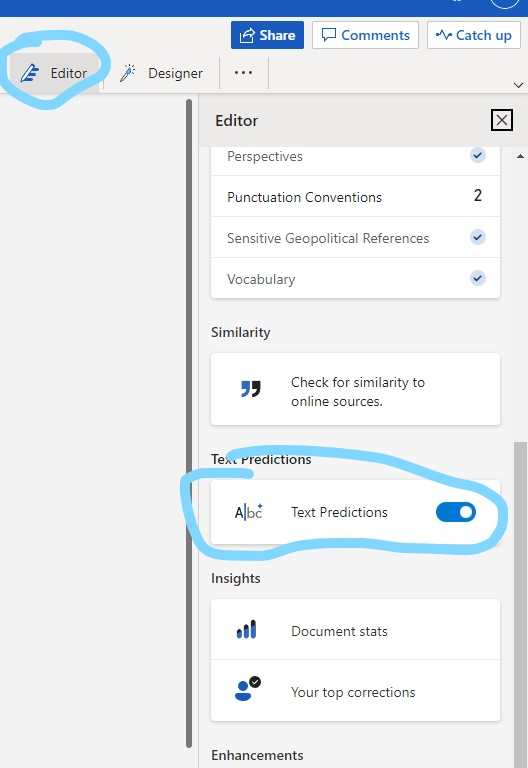Image resolution: width=528 pixels, height=768 pixels.
Task: Select Sensitive Geopolitical References item
Action: coord(355,238)
